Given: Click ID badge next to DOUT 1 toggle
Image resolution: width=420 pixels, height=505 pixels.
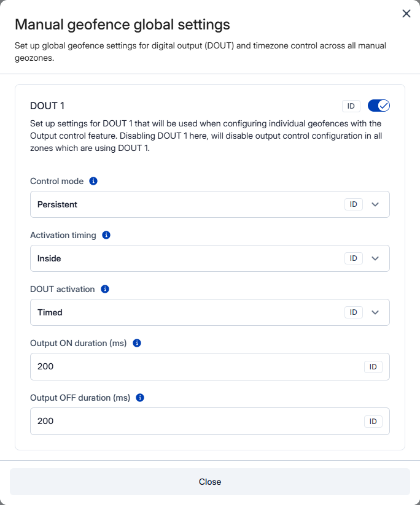Looking at the screenshot, I should click(351, 106).
